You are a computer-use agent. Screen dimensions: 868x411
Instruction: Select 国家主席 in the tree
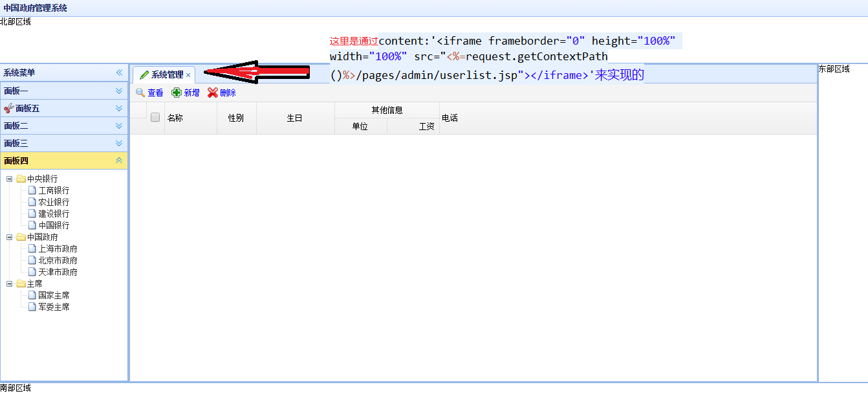coord(54,295)
